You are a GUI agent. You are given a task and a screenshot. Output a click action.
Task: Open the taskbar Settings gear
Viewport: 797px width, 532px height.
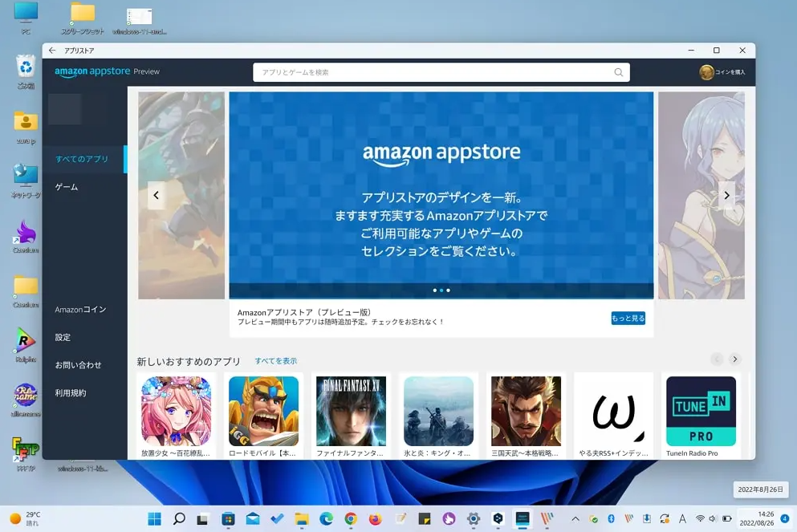click(x=474, y=519)
